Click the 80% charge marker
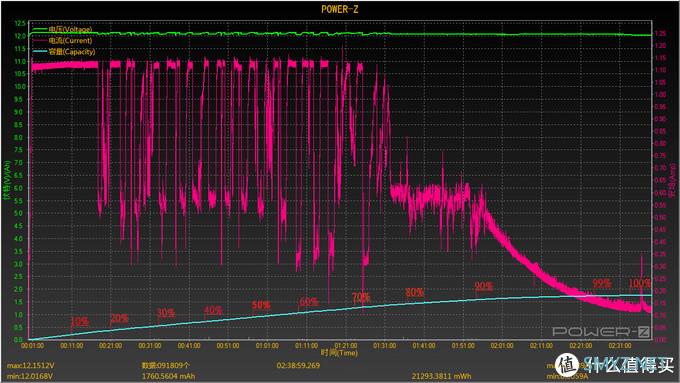Screen dimensions: 680x383 pos(414,292)
